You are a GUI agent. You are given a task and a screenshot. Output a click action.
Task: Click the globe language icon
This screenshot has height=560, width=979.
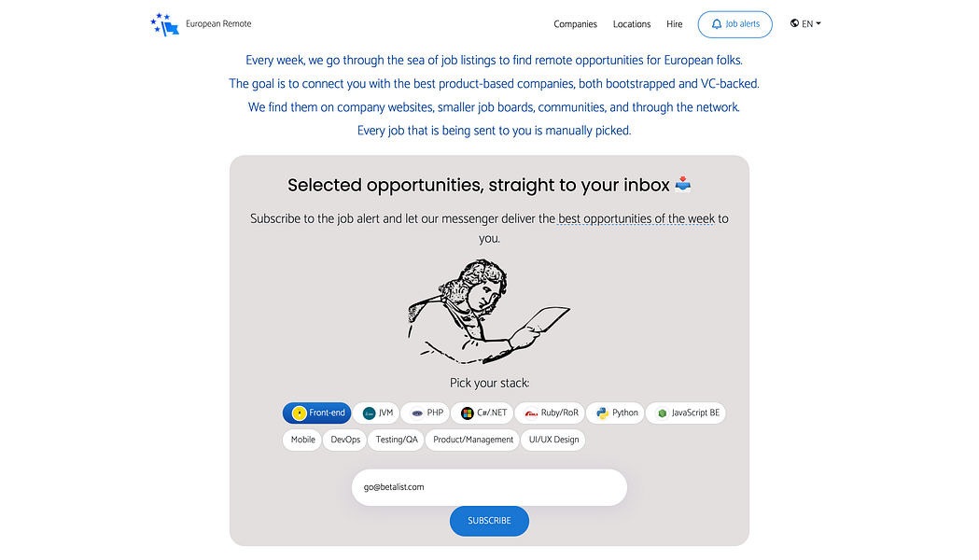coord(794,23)
